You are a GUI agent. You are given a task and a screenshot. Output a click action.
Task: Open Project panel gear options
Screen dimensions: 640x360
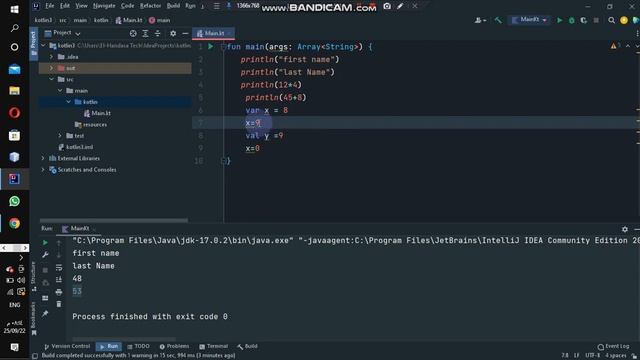point(173,33)
